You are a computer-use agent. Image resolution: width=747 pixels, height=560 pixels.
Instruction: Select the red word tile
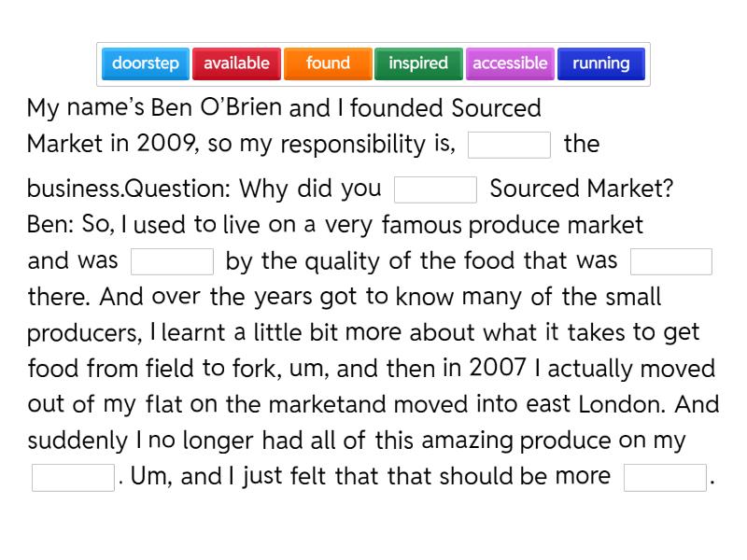(236, 63)
